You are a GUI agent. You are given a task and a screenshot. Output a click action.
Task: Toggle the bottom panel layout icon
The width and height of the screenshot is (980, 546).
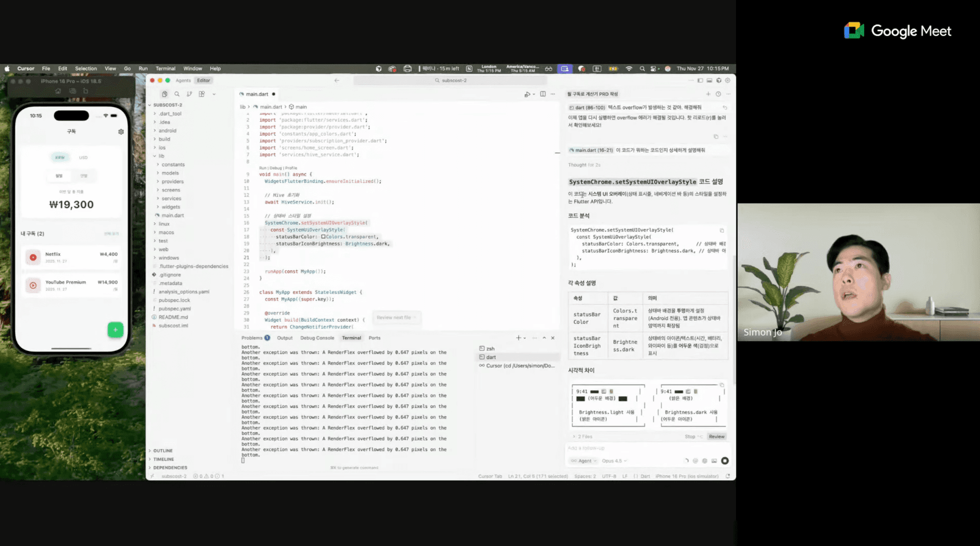709,80
